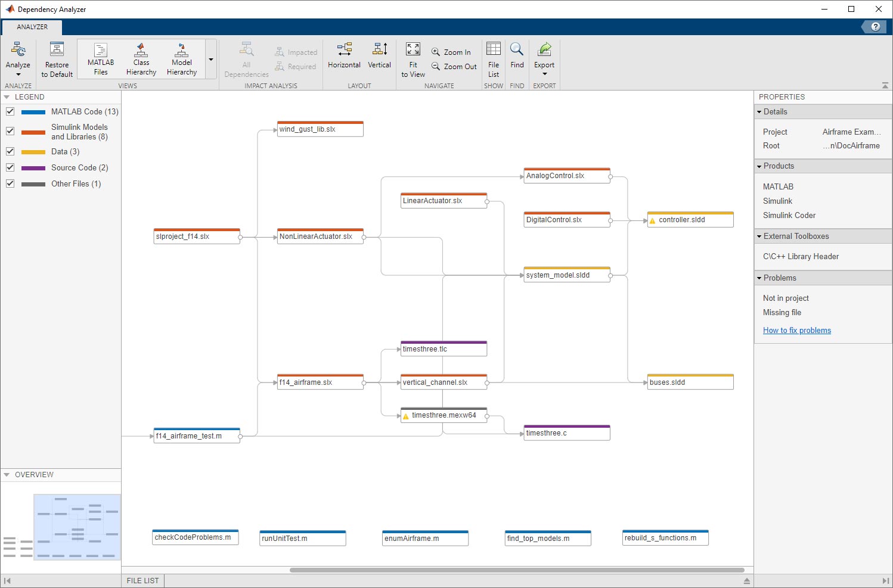Collapse the LEGEND panel

[x=7, y=97]
